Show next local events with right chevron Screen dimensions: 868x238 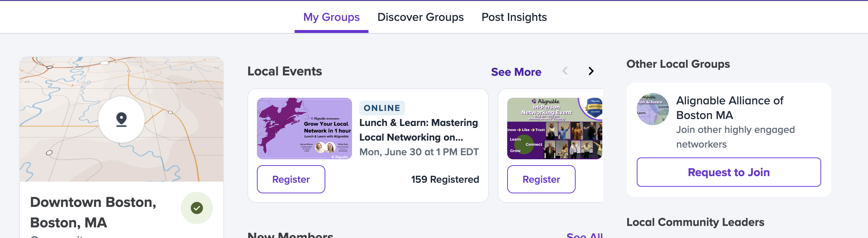pyautogui.click(x=591, y=71)
